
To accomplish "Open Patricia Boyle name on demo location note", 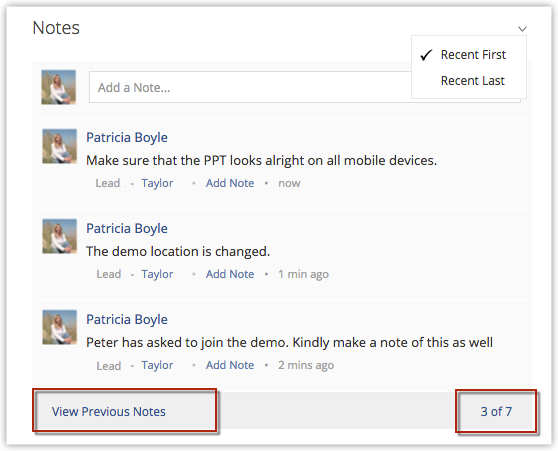I will click(127, 229).
